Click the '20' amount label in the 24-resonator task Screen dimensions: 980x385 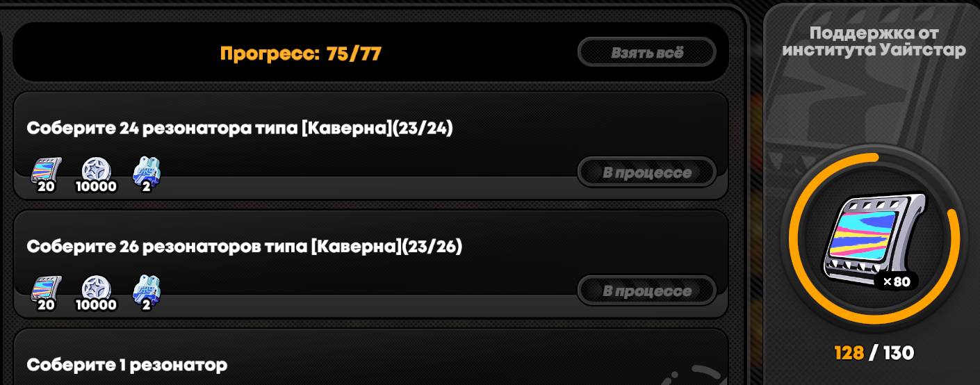click(x=46, y=186)
